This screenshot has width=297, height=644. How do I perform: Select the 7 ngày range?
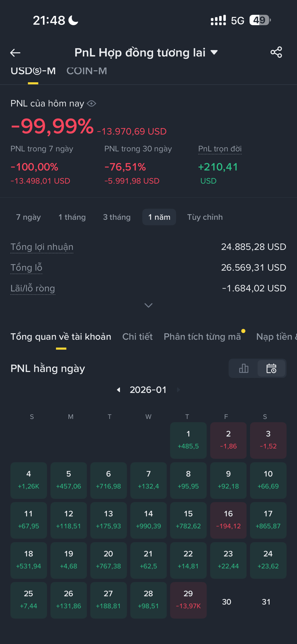(x=28, y=217)
